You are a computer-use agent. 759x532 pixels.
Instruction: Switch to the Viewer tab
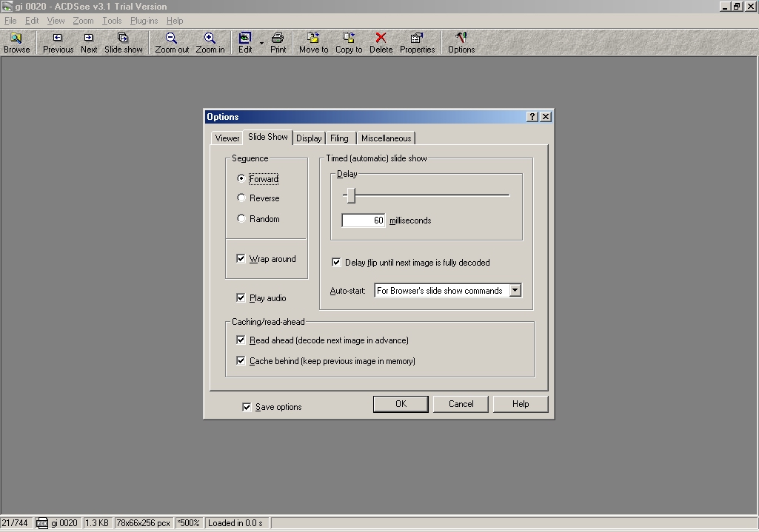tap(227, 138)
